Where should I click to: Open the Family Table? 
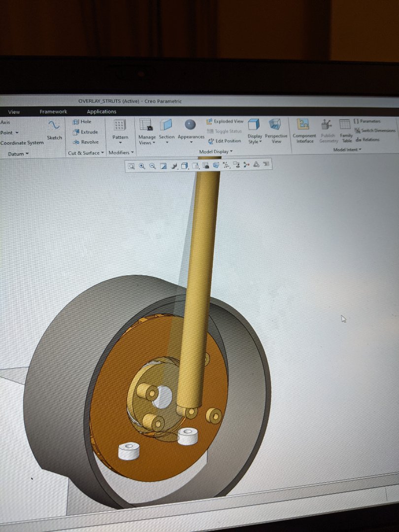tap(346, 131)
